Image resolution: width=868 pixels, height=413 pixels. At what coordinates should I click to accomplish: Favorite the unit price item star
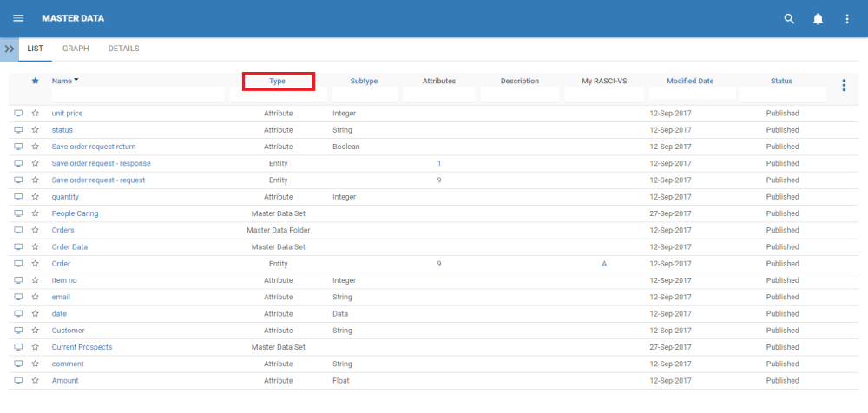[x=36, y=114]
